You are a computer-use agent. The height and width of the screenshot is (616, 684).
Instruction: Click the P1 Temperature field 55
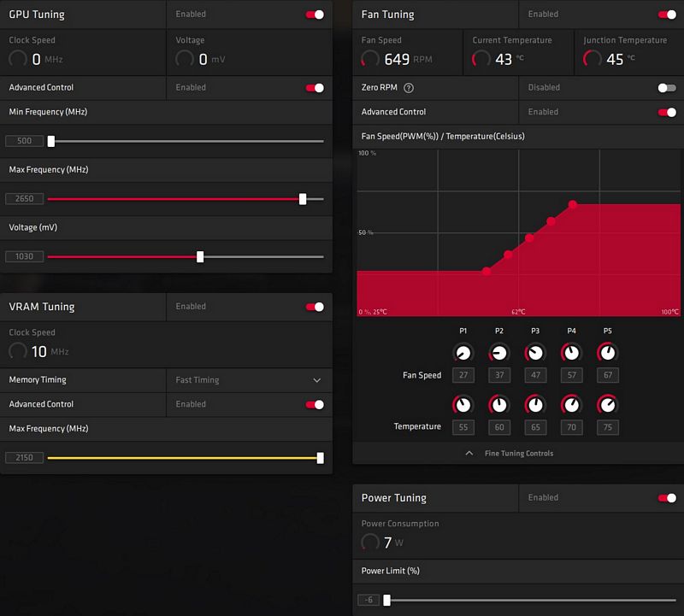click(x=463, y=427)
